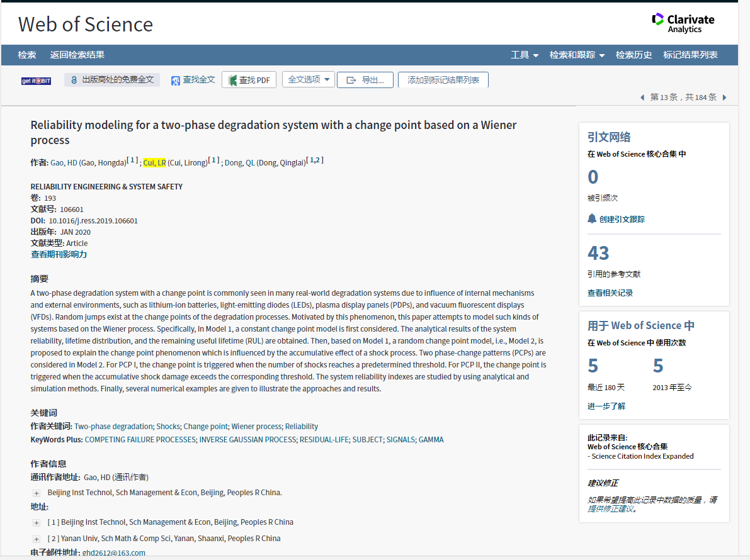
Task: Expand address [1] Beijing Inst Technol
Action: [x=37, y=523]
